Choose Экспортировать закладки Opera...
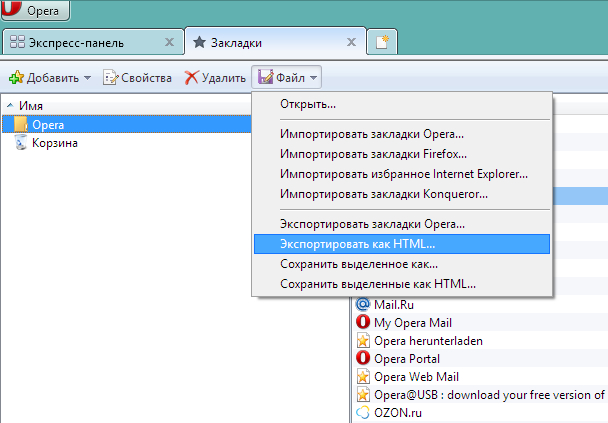Image resolution: width=608 pixels, height=423 pixels. tap(402, 224)
